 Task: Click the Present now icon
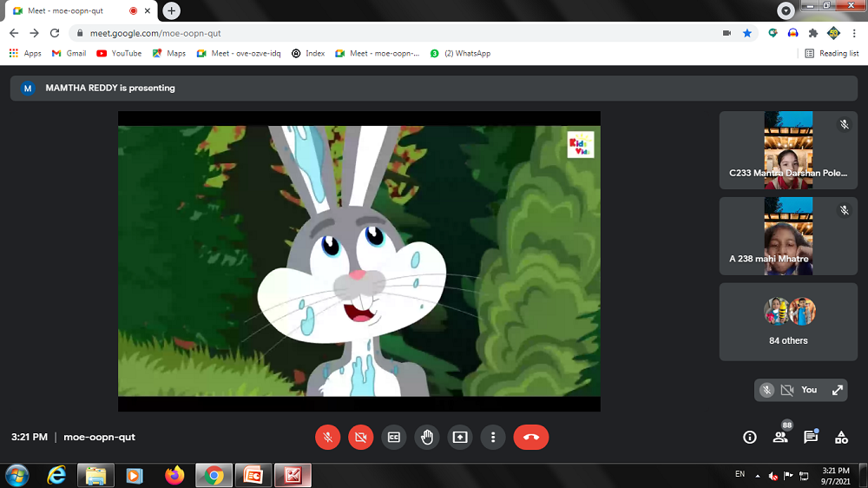(x=460, y=437)
